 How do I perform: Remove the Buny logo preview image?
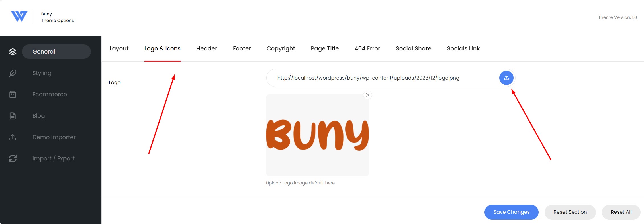point(368,95)
